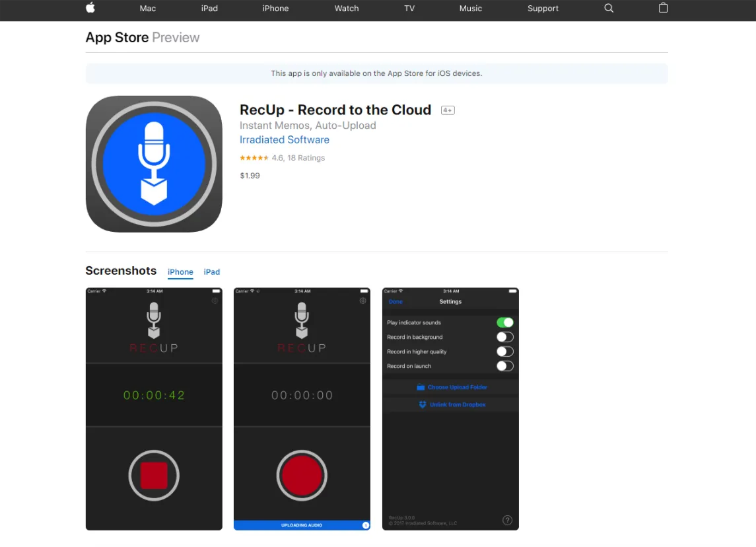Toggle Play indicator sounds switch

pyautogui.click(x=505, y=322)
